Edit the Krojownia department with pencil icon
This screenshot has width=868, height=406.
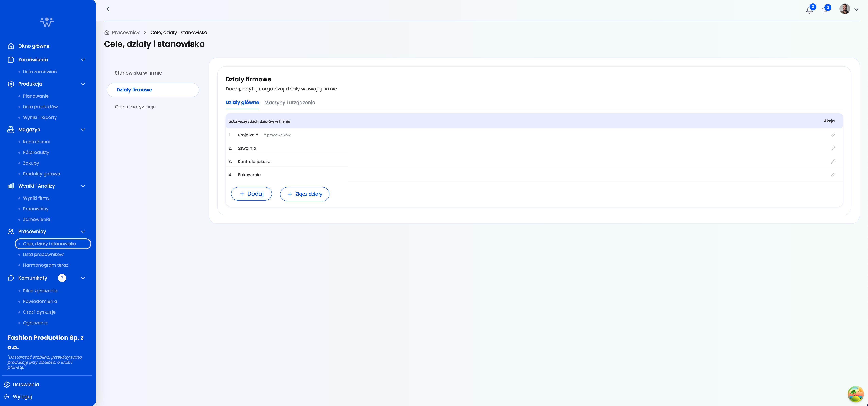click(833, 135)
